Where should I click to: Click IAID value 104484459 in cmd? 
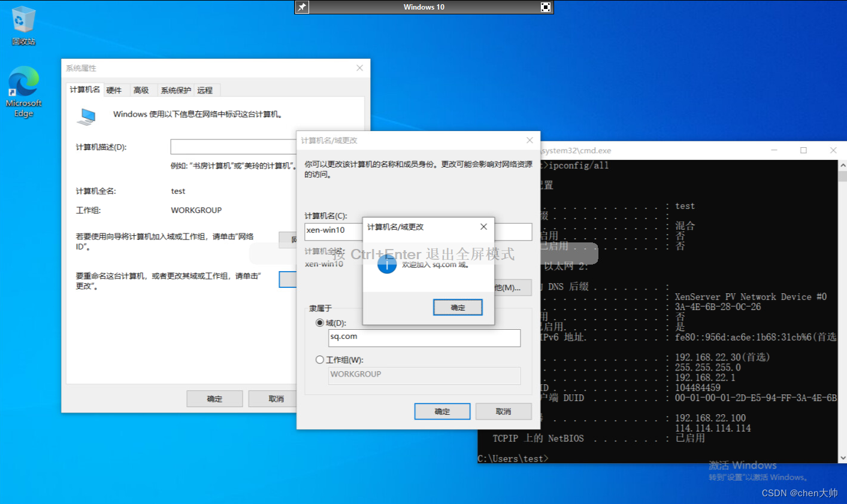pyautogui.click(x=698, y=388)
